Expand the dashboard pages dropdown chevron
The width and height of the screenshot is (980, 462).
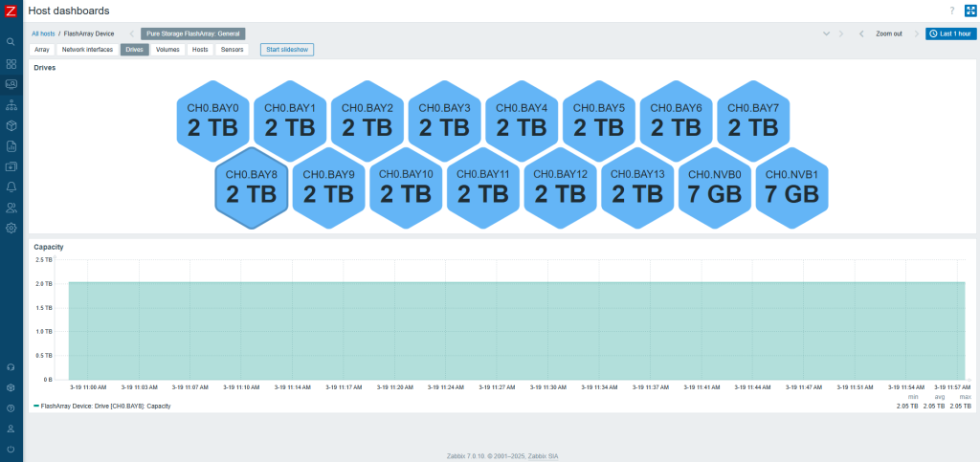coord(826,33)
